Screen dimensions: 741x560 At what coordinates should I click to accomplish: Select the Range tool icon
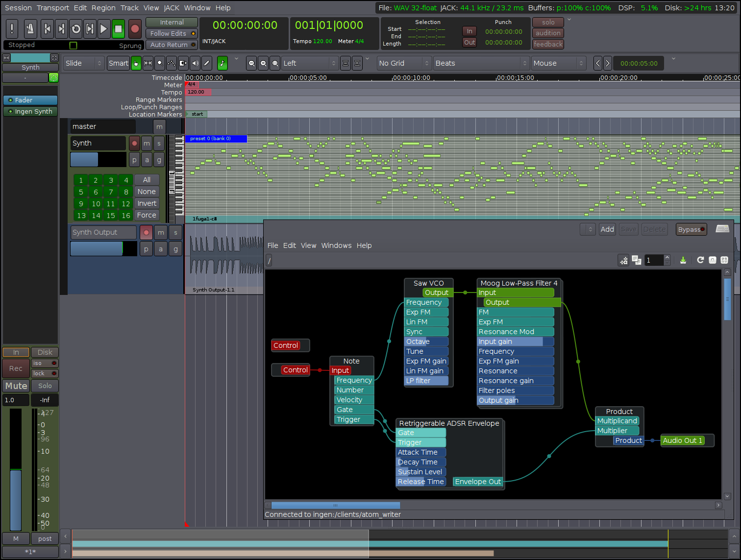pos(148,63)
